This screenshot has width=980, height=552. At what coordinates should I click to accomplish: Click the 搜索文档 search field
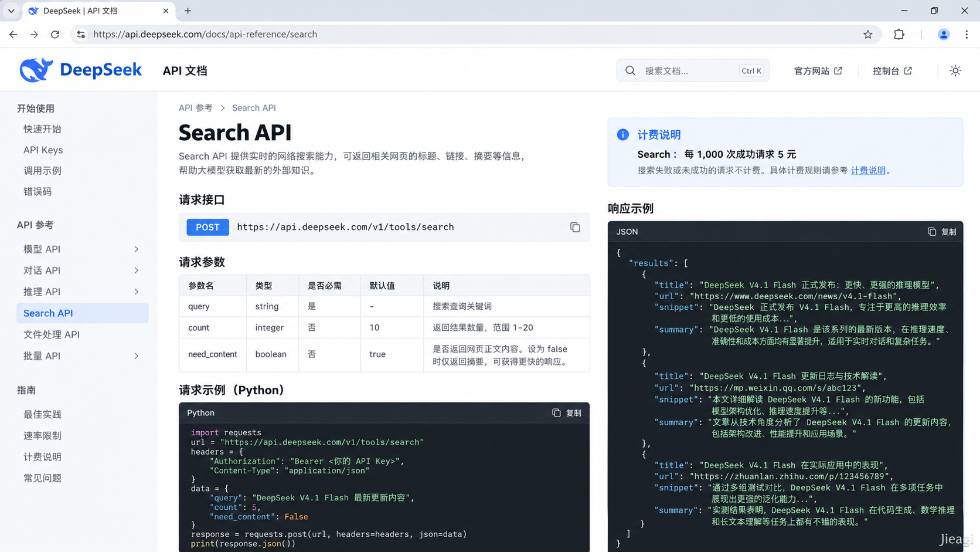[693, 70]
